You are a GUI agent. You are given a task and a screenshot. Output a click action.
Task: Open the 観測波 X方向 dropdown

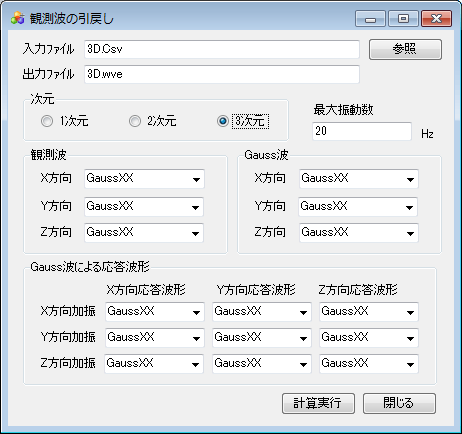[144, 179]
